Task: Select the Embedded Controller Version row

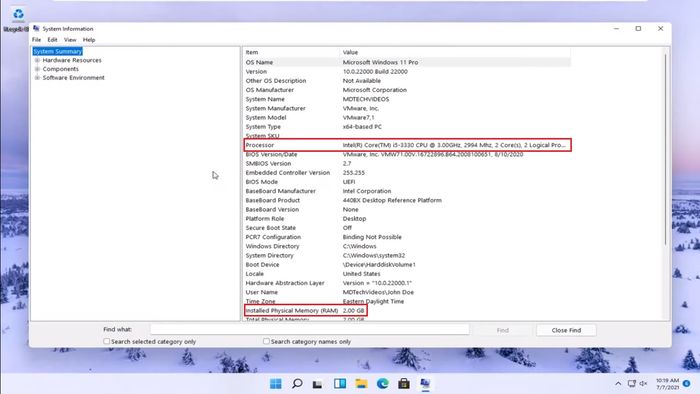Action: 407,173
